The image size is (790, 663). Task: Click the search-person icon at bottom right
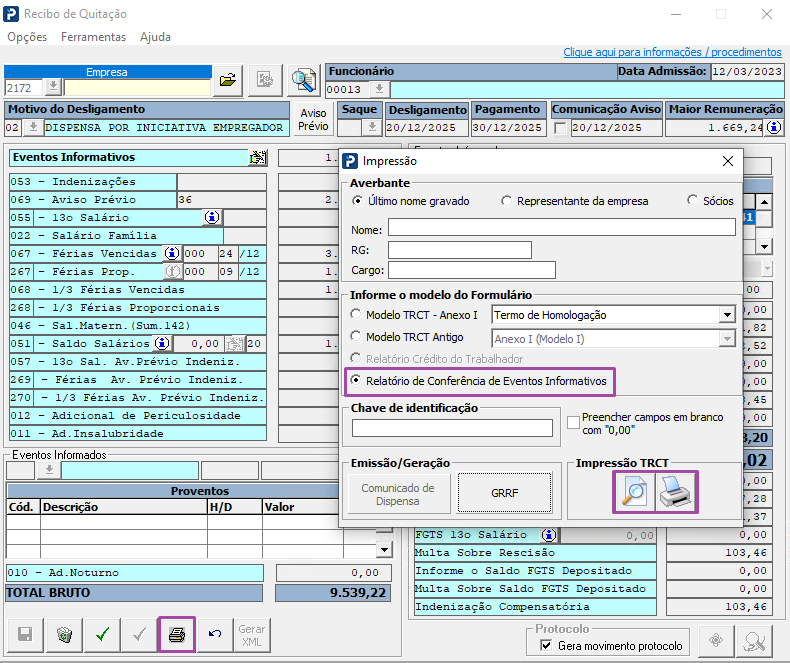(754, 641)
